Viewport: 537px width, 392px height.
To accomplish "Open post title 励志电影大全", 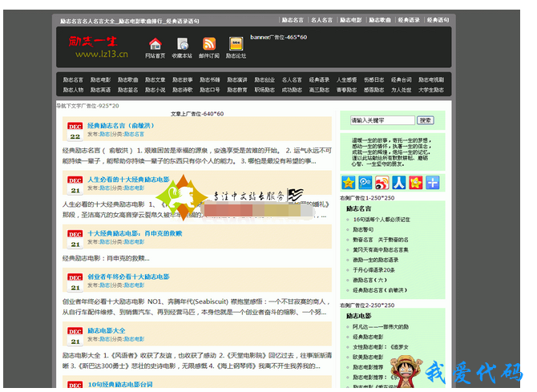I will point(107,330).
